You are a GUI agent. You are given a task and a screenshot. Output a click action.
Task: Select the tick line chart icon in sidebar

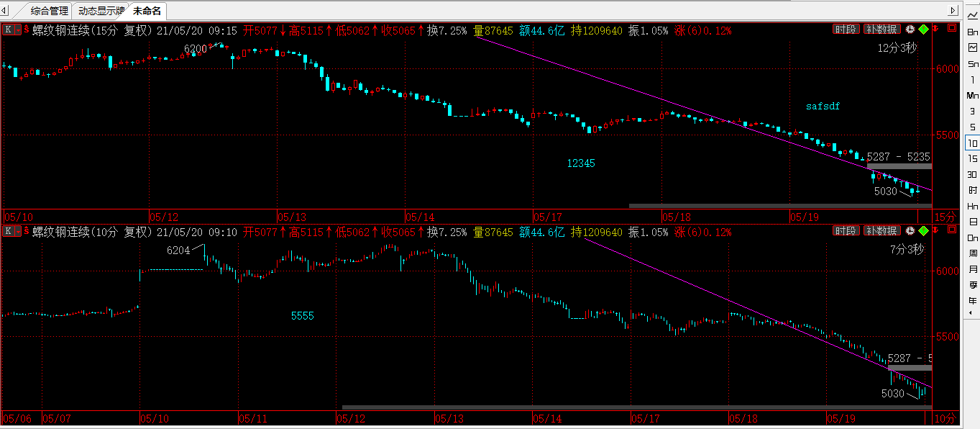click(972, 17)
